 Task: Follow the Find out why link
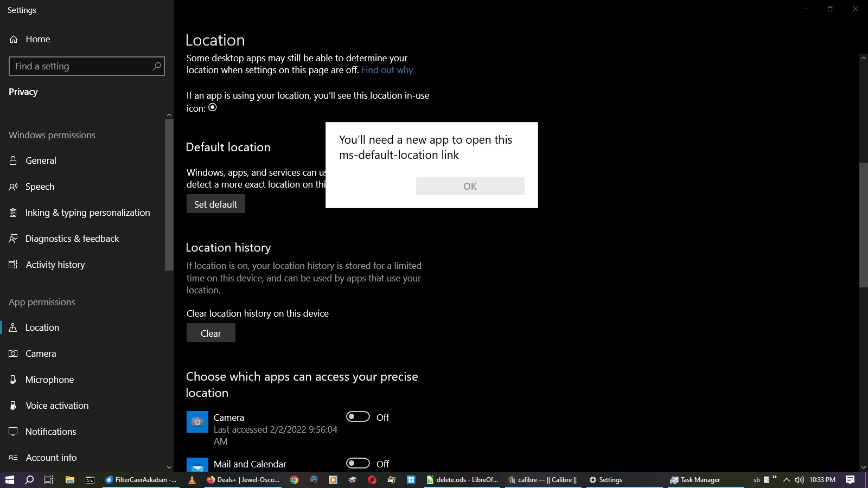click(x=387, y=70)
